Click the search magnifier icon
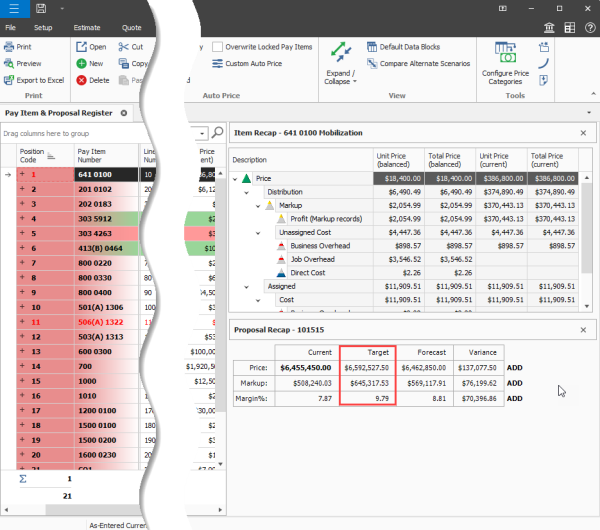 coord(217,133)
